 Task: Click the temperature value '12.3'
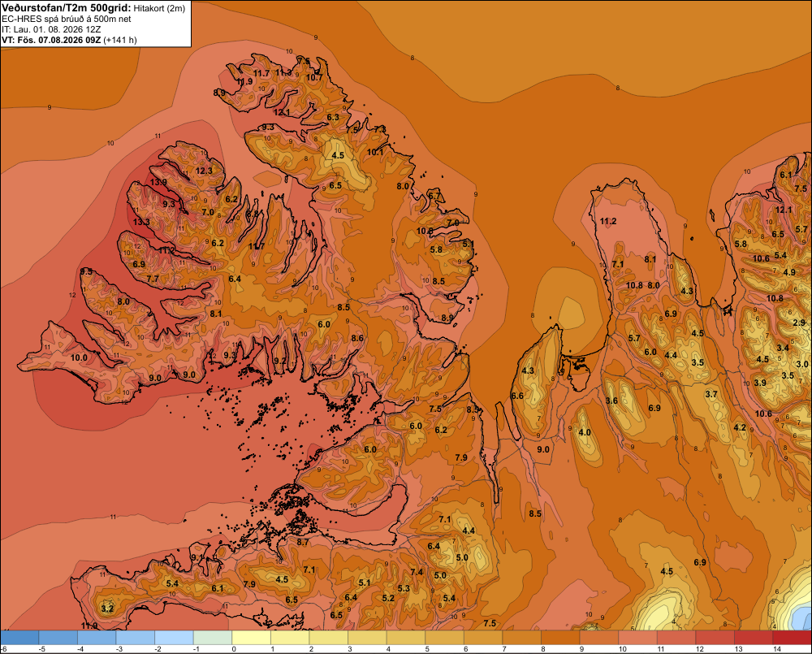(x=204, y=171)
